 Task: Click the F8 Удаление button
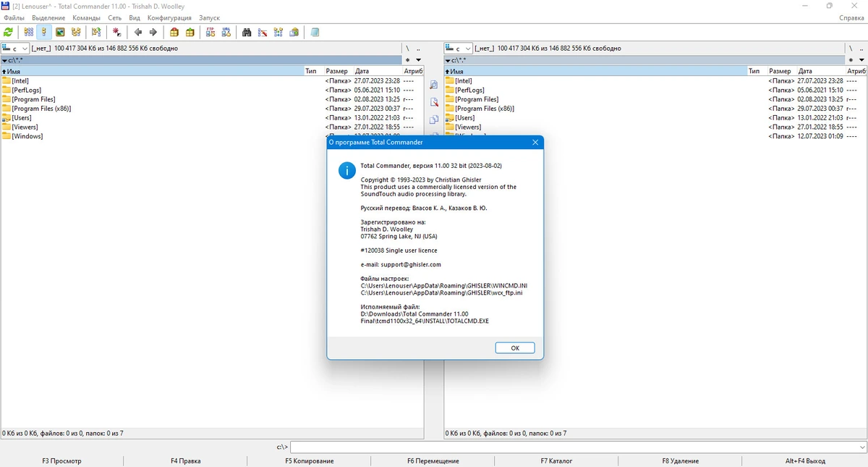pyautogui.click(x=681, y=460)
